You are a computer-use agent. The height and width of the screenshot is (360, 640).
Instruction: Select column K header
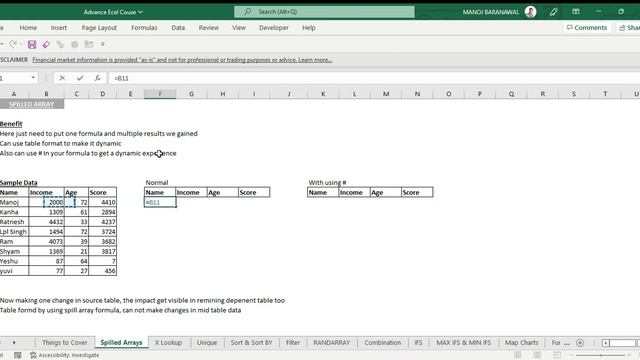coord(323,94)
